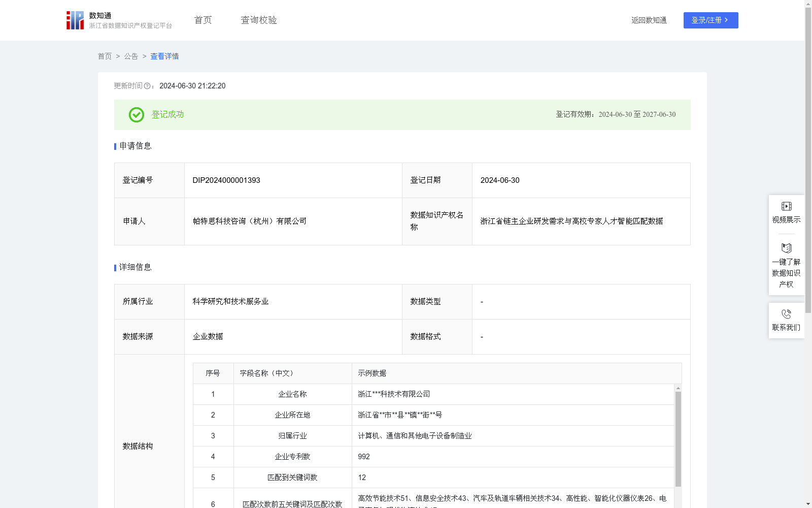
Task: Open the 查询校验 menu item
Action: tap(259, 20)
